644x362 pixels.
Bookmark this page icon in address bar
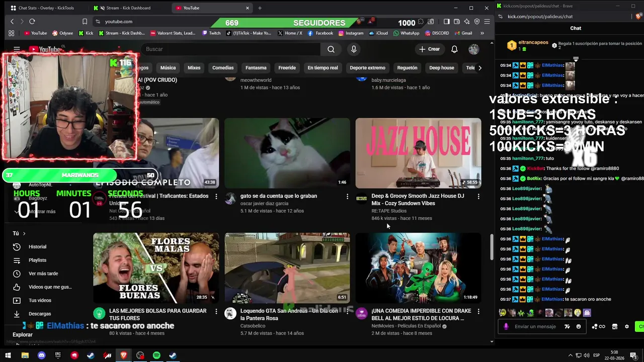point(85,22)
